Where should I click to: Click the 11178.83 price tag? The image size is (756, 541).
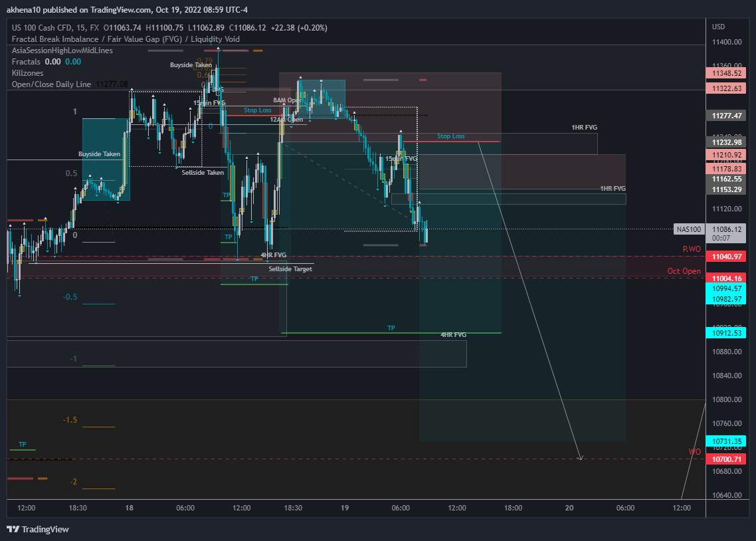point(727,168)
